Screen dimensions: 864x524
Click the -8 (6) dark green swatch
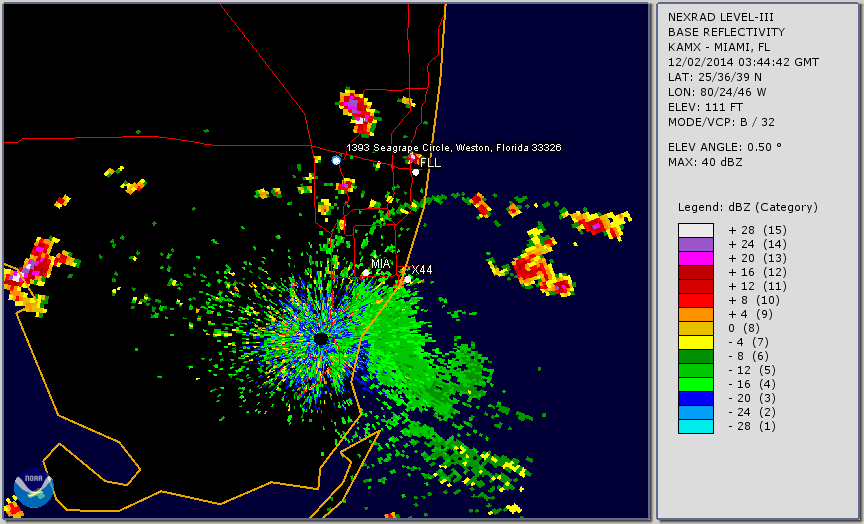pyautogui.click(x=695, y=356)
